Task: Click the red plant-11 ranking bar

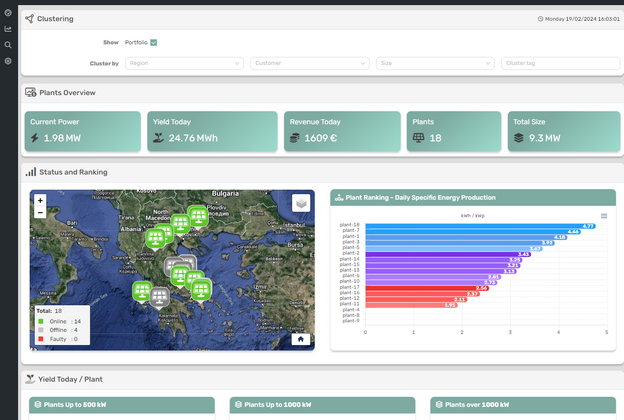Action: [412, 305]
